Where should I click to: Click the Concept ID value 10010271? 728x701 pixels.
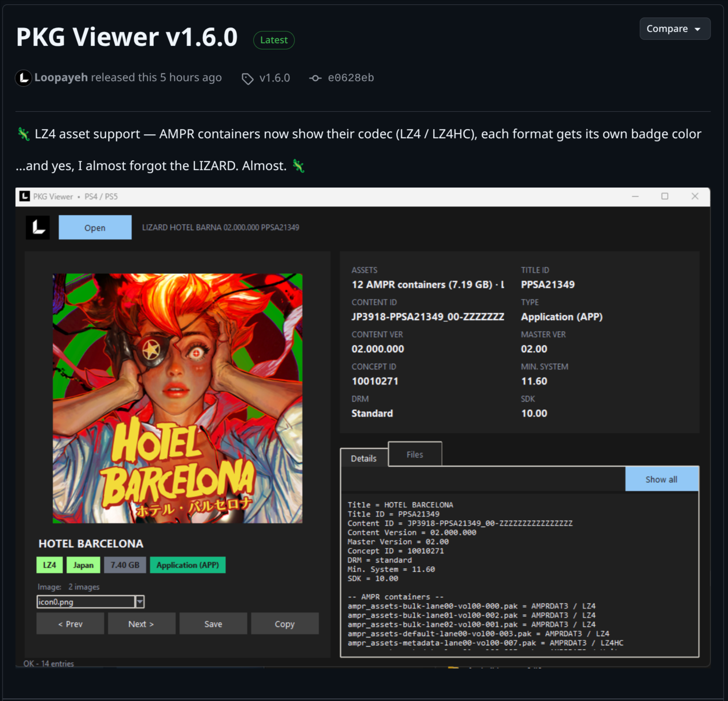(375, 381)
